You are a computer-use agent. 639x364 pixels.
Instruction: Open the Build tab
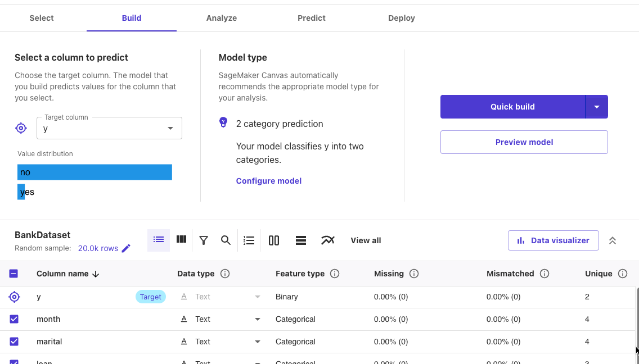click(x=132, y=18)
